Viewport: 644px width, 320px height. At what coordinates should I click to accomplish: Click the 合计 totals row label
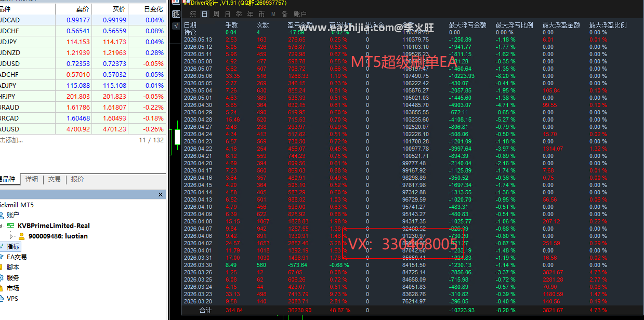click(x=206, y=310)
